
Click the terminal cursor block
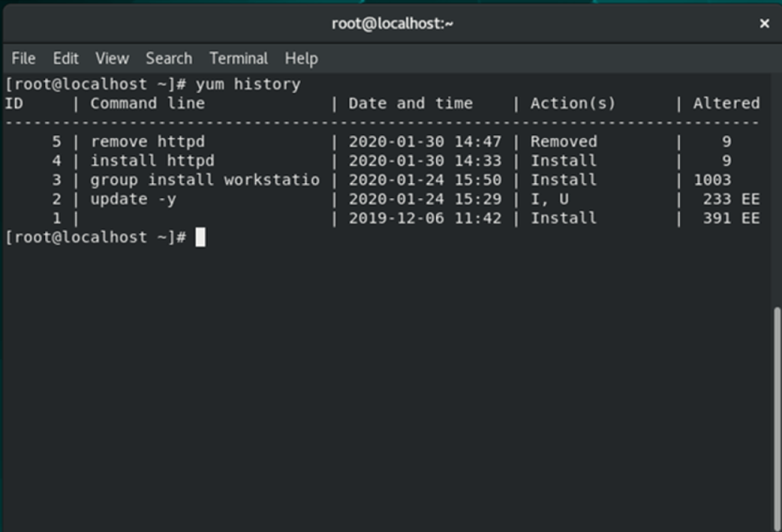pyautogui.click(x=201, y=237)
